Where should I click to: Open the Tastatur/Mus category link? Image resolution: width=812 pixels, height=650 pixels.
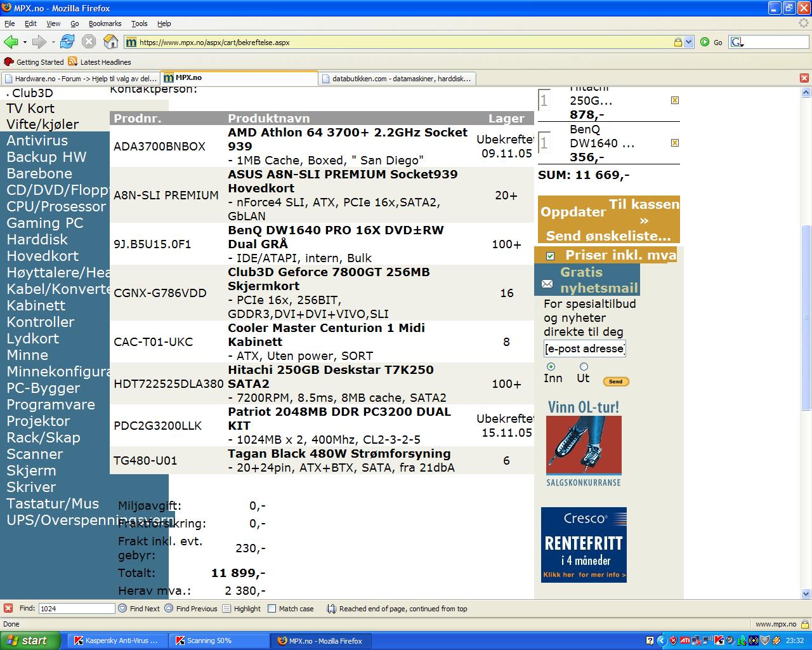point(53,503)
